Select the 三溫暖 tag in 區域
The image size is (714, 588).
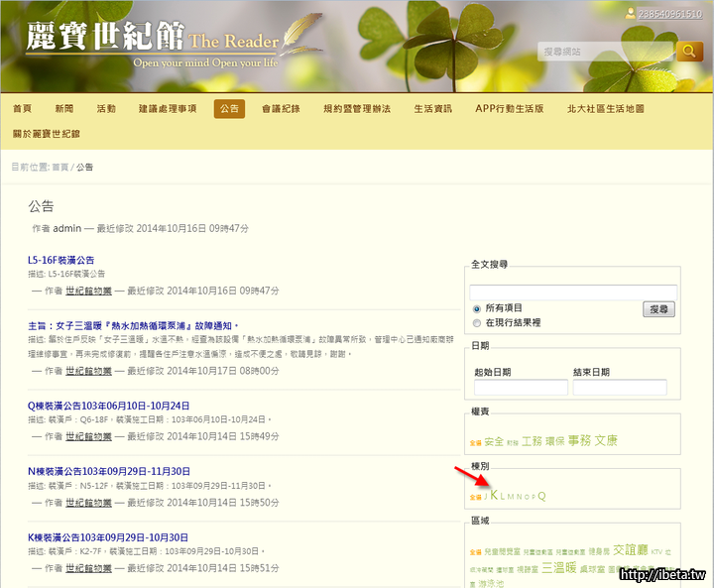tap(559, 569)
